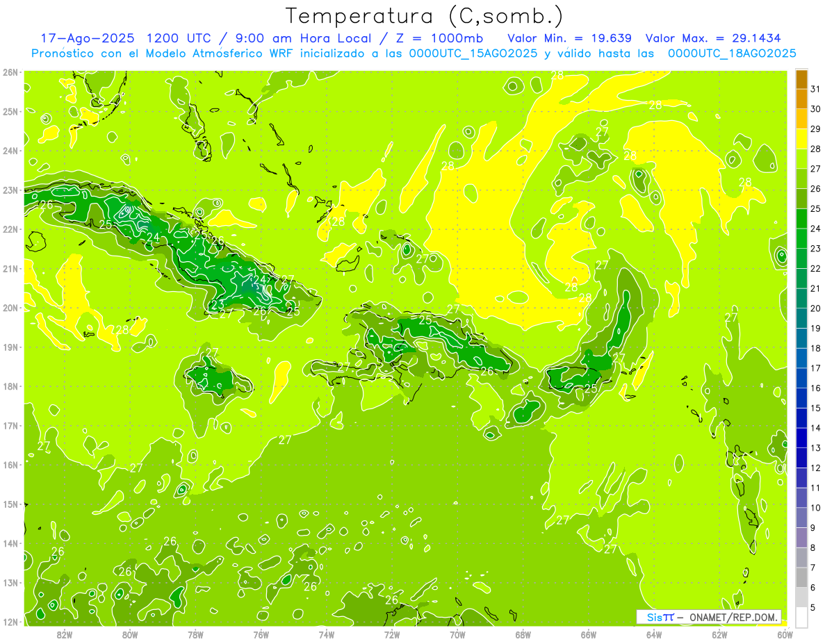Image resolution: width=834 pixels, height=644 pixels.
Task: Click the '74W' longitude label
Action: (327, 634)
